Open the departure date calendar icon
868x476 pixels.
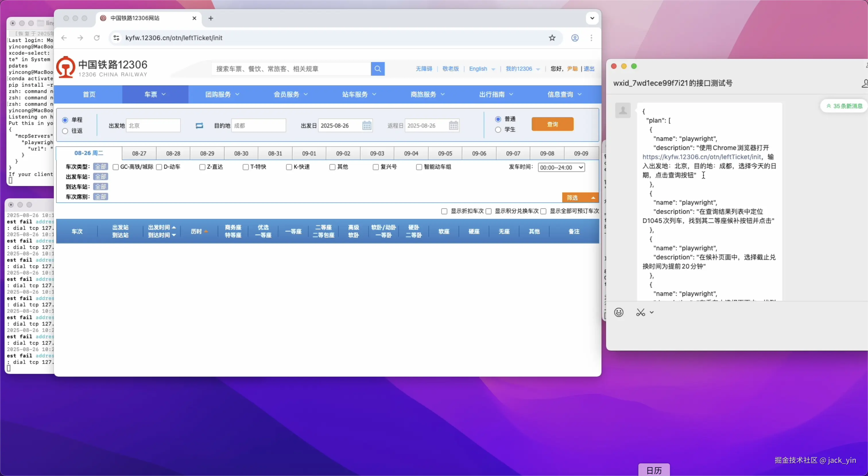(x=367, y=126)
